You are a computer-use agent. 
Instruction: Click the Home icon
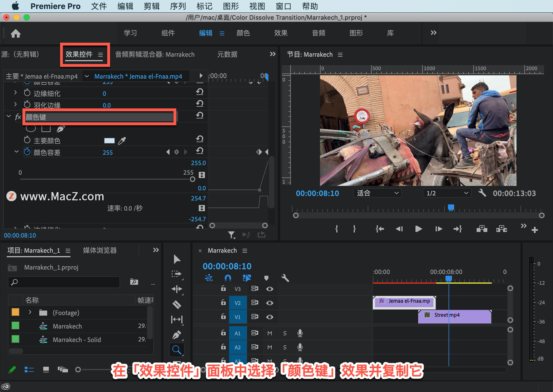pos(16,33)
